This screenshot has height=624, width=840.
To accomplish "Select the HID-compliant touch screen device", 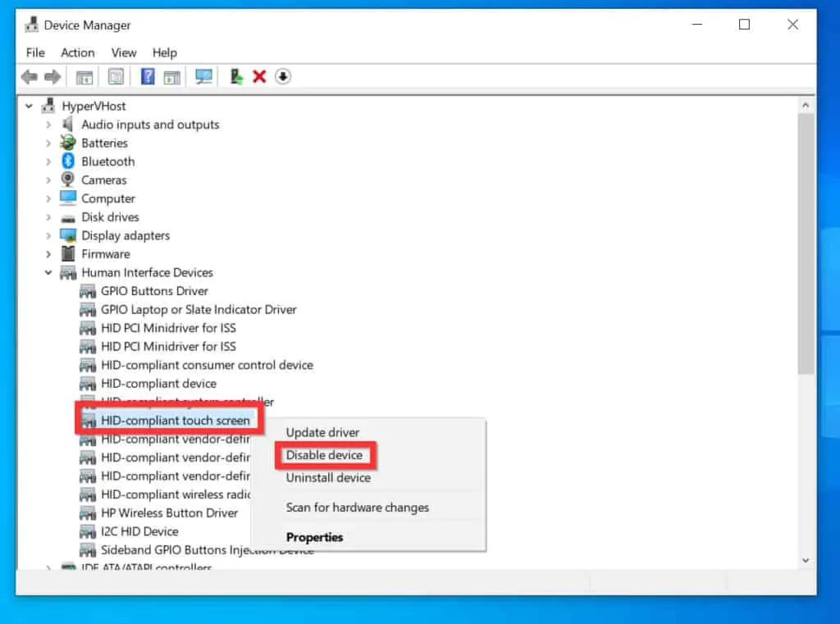I will [176, 420].
